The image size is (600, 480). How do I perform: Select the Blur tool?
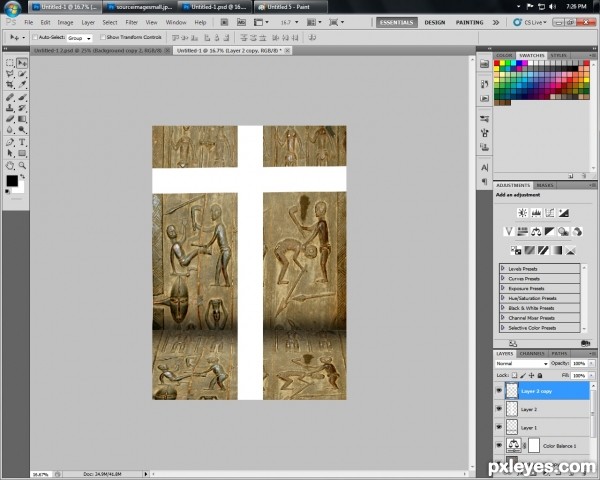(10, 130)
